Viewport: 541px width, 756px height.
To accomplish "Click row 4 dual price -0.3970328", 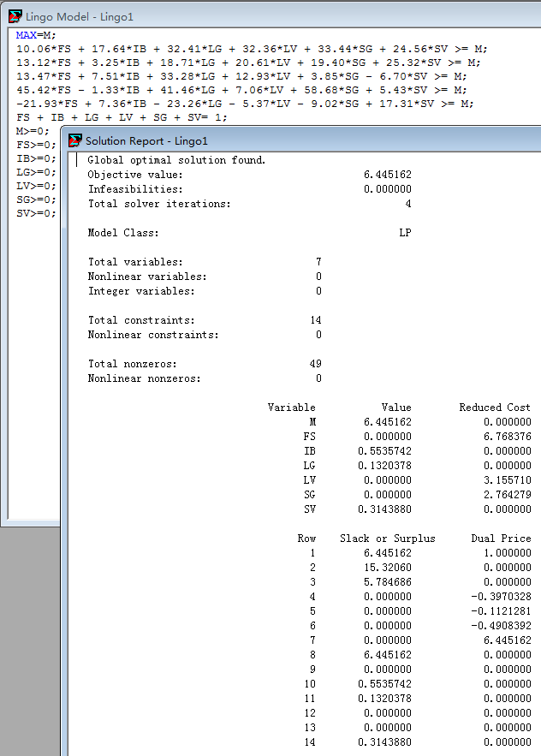I will (501, 597).
